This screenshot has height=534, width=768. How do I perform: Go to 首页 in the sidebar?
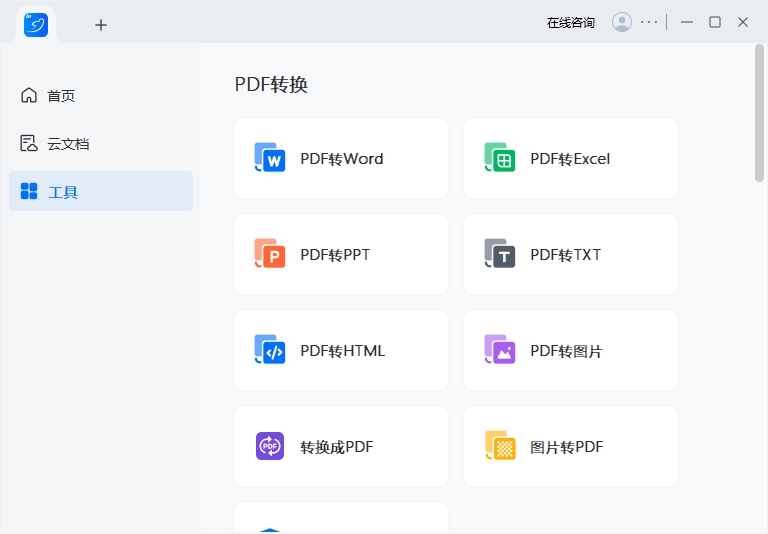pos(61,96)
